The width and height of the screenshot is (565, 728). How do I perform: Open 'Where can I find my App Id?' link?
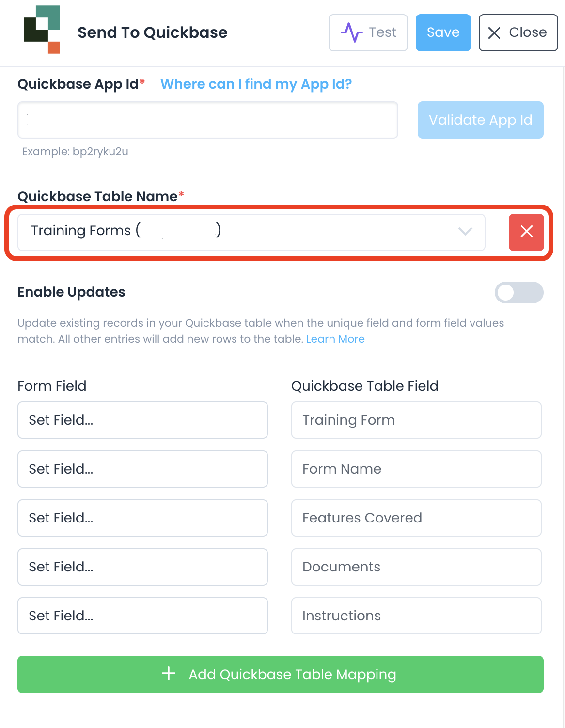pyautogui.click(x=256, y=84)
